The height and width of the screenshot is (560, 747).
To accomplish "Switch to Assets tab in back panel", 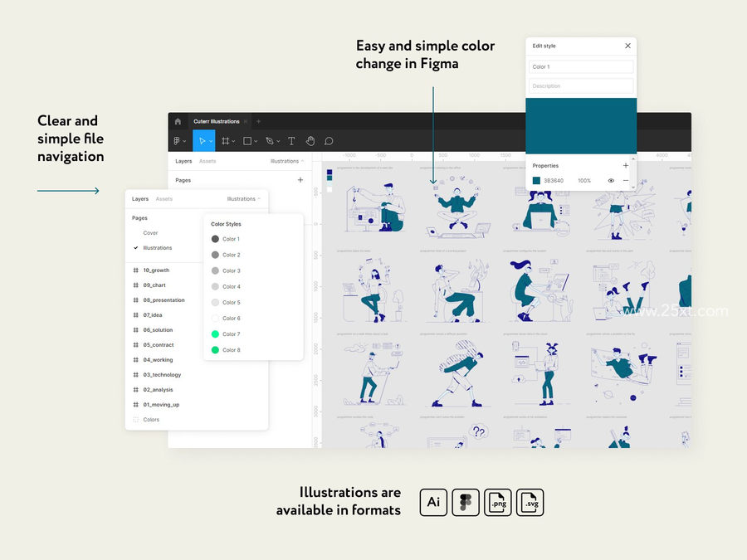I will [207, 161].
